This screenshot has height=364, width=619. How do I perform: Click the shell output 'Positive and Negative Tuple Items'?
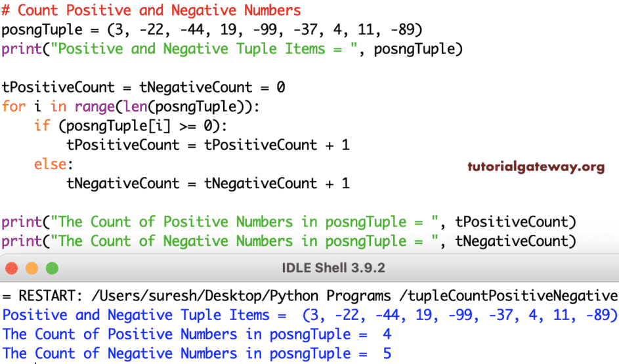[x=310, y=315]
